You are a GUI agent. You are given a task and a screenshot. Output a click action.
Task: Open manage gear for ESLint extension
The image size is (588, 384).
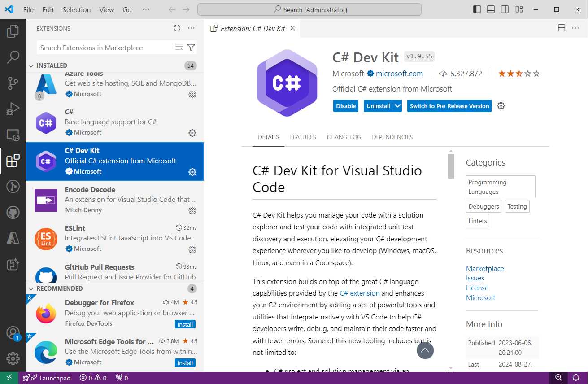[192, 249]
